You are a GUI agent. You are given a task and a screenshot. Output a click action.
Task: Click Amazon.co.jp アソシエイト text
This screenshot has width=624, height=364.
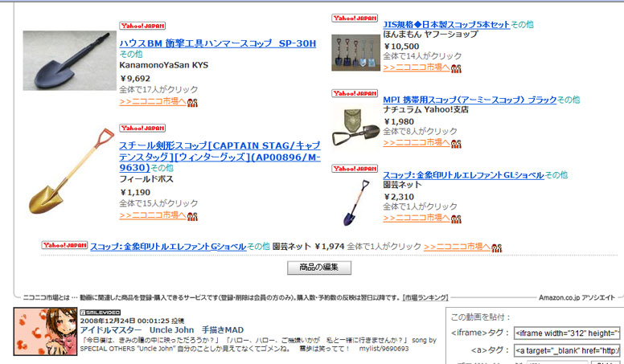click(577, 297)
